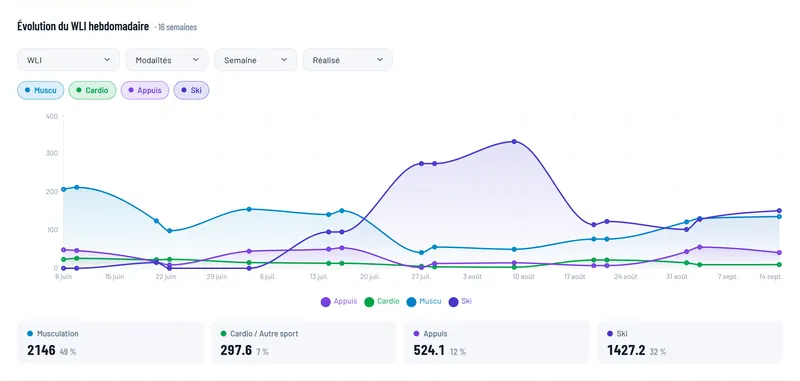Click the purple Appuis legend circle
The image size is (800, 381).
click(x=326, y=301)
